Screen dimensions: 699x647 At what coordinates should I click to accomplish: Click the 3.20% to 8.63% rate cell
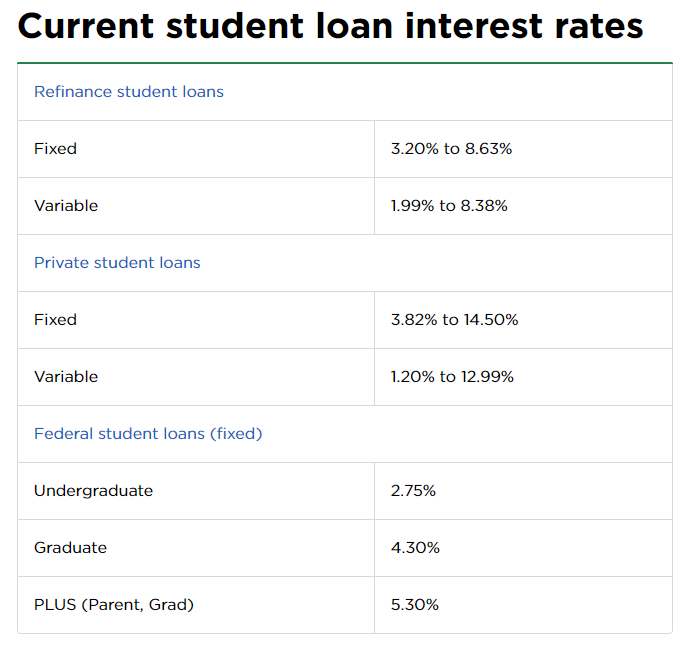[x=452, y=148]
